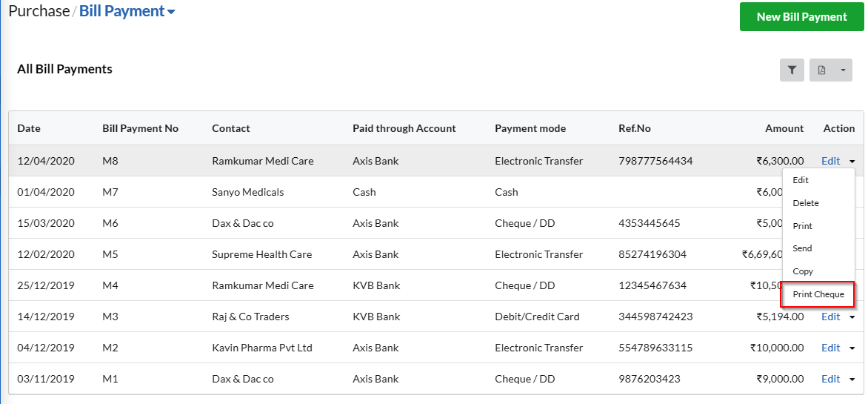This screenshot has width=868, height=404.
Task: Open the export options dropdown arrow
Action: pos(843,70)
